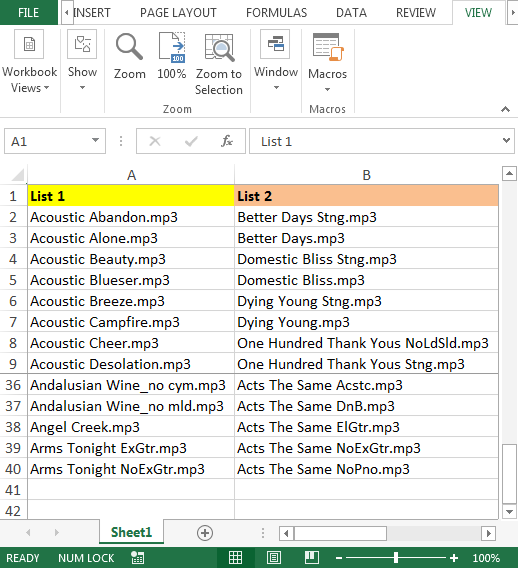Add a new sheet with plus icon
The image size is (518, 568).
tap(205, 533)
